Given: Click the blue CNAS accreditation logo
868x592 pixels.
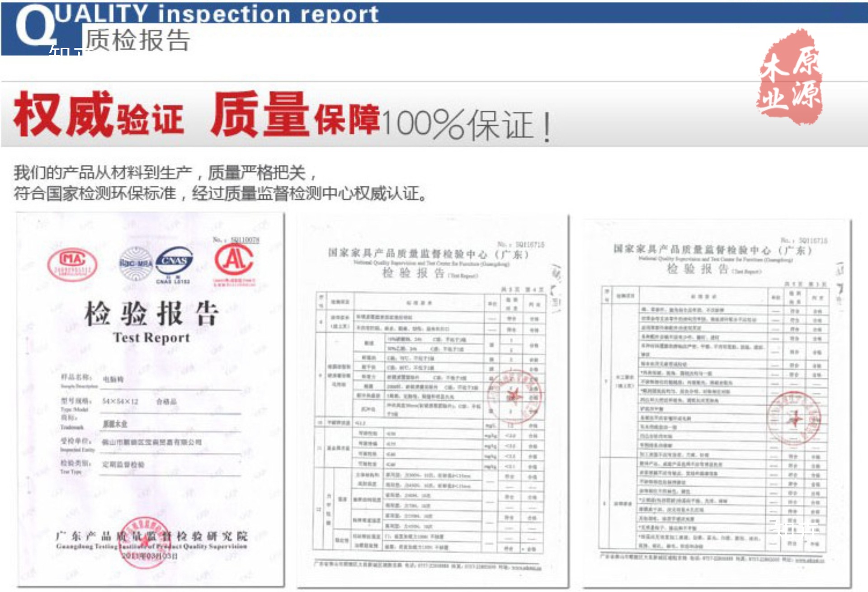Looking at the screenshot, I should click(174, 261).
